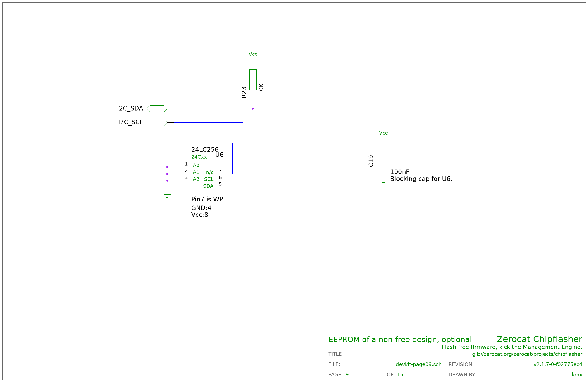
Task: Select the U6 24Cxx EEPROM chip body
Action: 203,176
